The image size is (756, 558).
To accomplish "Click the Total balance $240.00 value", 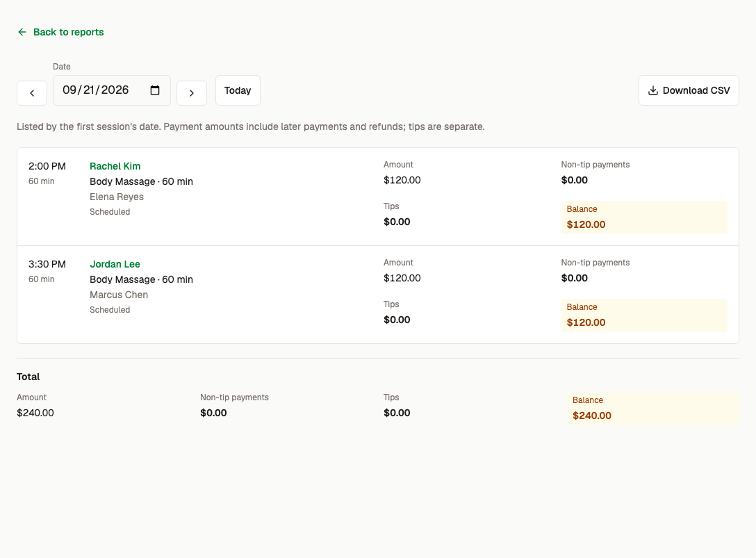I will pos(592,416).
